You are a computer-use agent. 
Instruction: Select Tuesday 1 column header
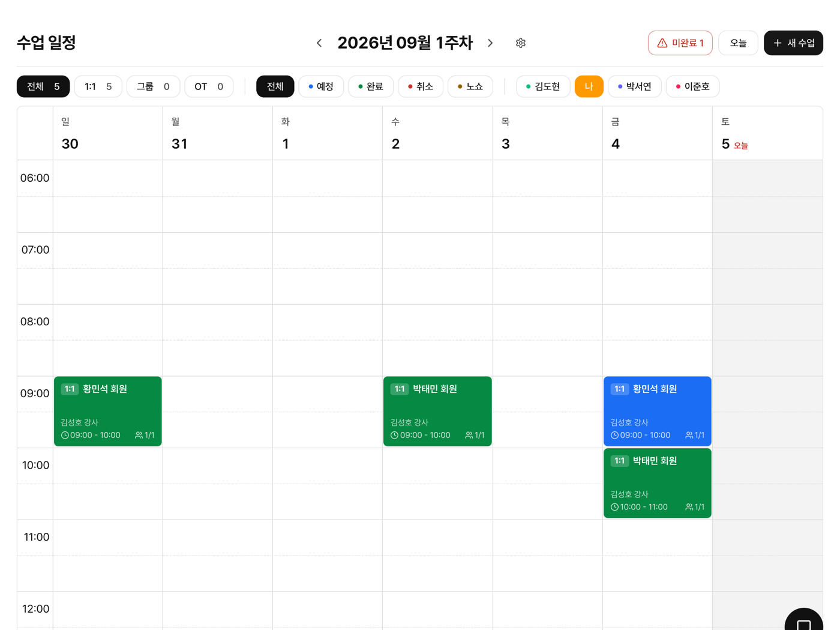pos(328,133)
